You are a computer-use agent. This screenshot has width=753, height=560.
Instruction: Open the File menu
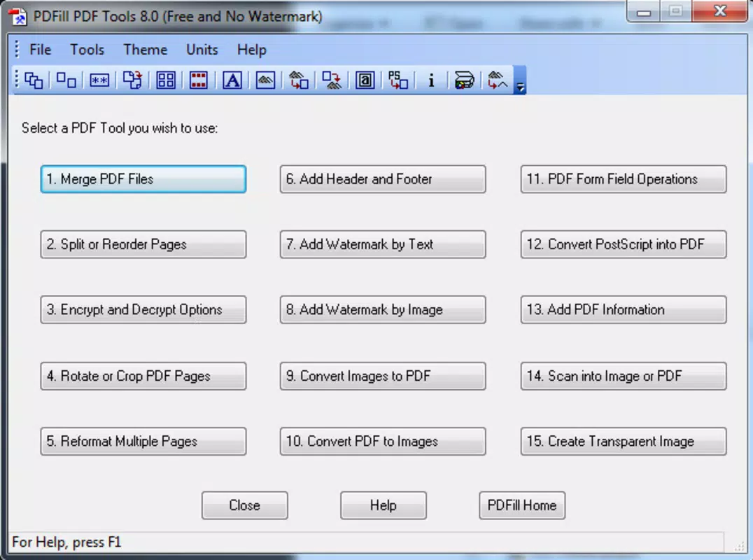tap(41, 50)
